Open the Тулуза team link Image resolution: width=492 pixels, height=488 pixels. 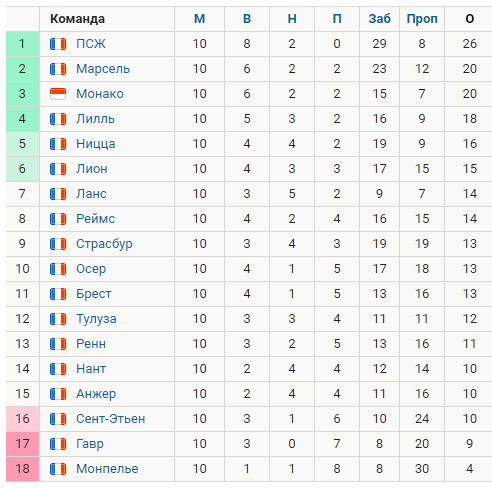coord(96,319)
